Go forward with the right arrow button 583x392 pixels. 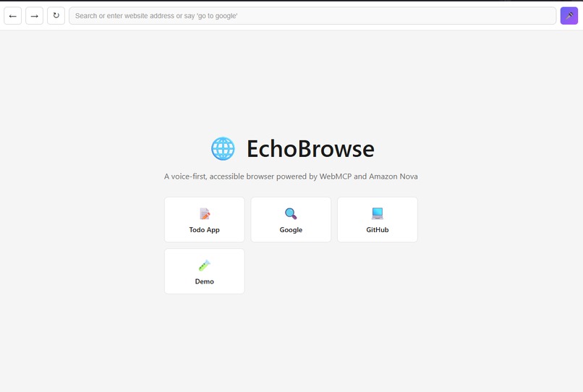pos(34,16)
